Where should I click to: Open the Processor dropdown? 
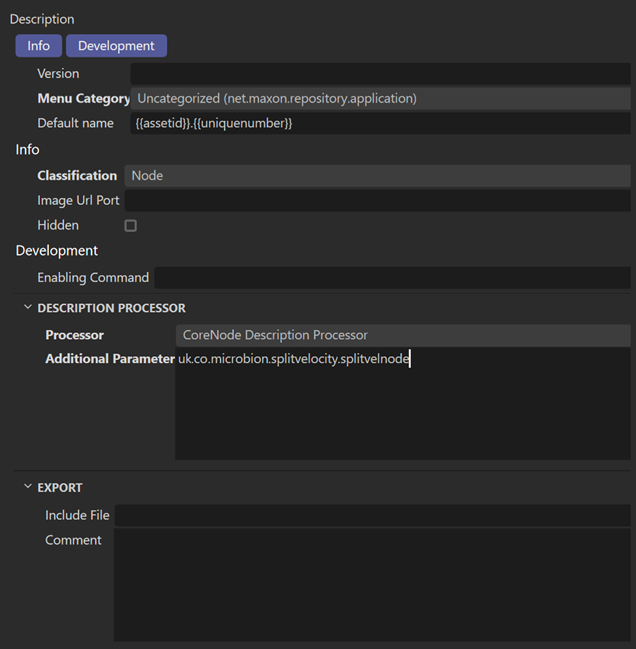[x=402, y=336]
